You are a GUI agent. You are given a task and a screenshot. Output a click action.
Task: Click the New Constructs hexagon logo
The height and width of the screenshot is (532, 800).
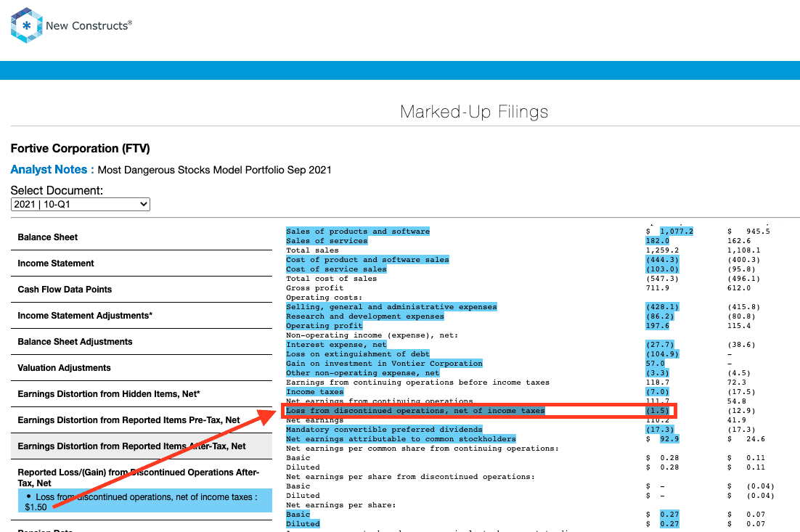[x=26, y=25]
